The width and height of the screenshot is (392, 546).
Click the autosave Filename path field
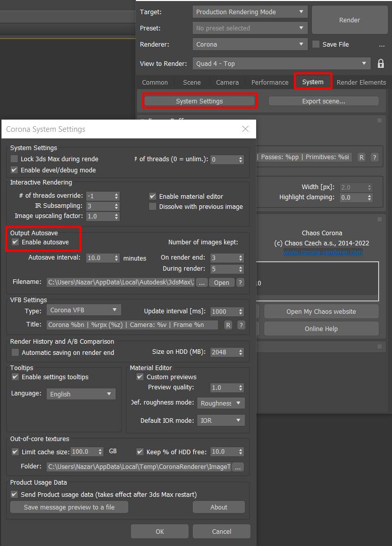tap(120, 282)
